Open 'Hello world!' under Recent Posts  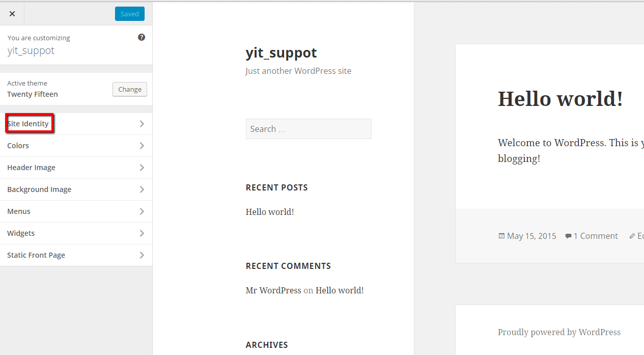point(270,212)
